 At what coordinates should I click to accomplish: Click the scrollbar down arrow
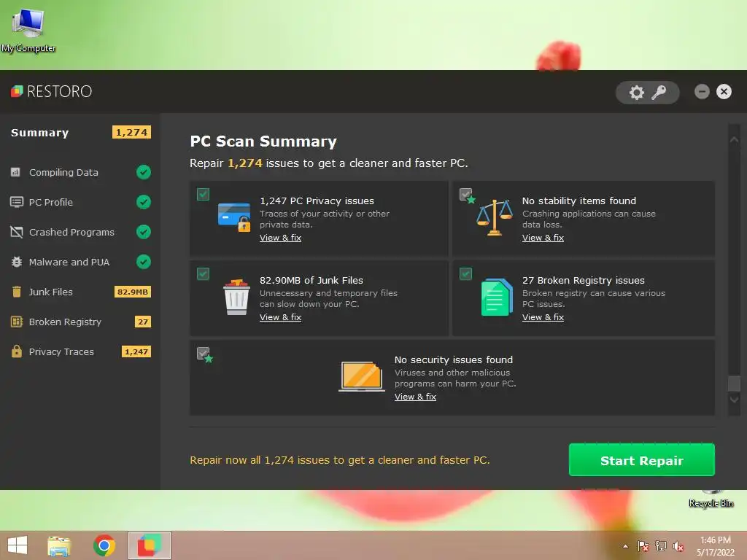click(734, 400)
